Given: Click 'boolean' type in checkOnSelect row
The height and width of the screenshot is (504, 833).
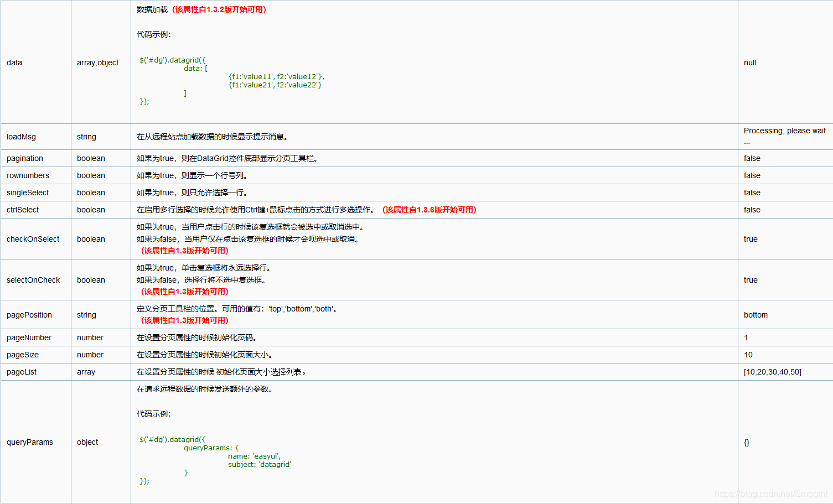Looking at the screenshot, I should (x=91, y=239).
